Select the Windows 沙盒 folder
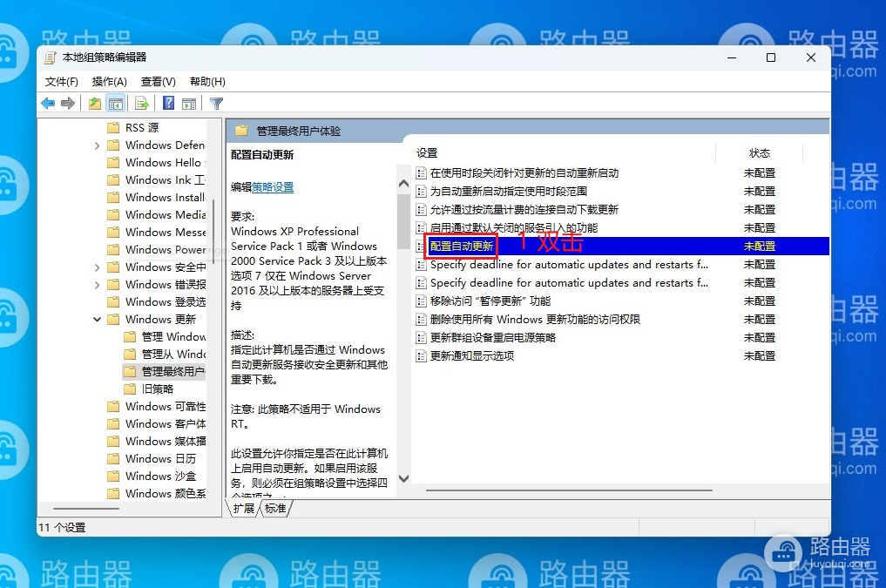Image resolution: width=886 pixels, height=588 pixels. 152,476
